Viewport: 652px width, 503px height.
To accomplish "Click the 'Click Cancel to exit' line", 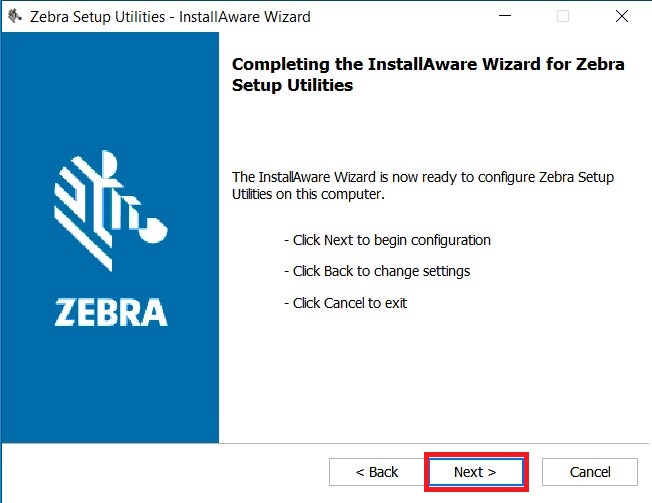I will (346, 303).
